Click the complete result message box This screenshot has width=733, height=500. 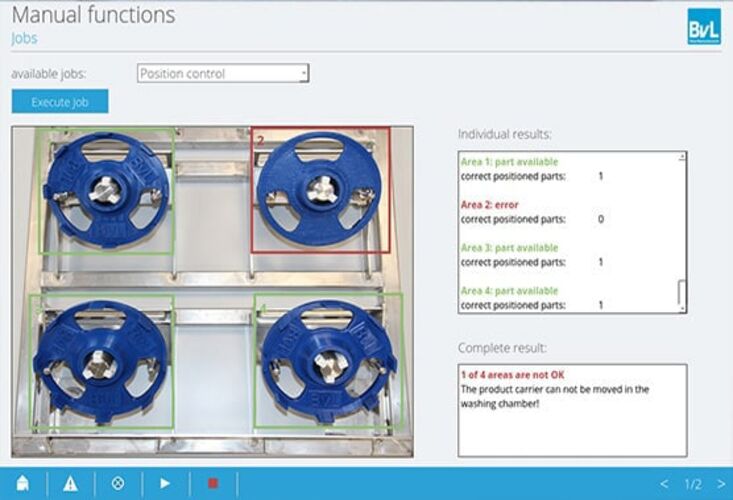pyautogui.click(x=572, y=410)
